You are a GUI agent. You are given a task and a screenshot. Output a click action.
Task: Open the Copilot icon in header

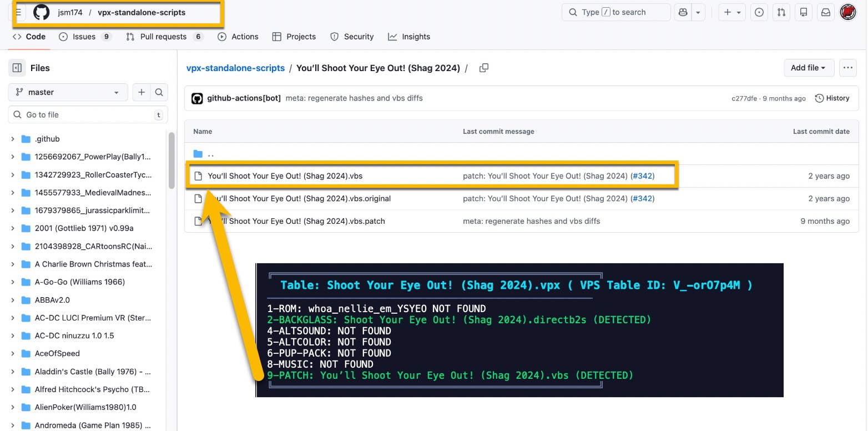click(x=682, y=12)
